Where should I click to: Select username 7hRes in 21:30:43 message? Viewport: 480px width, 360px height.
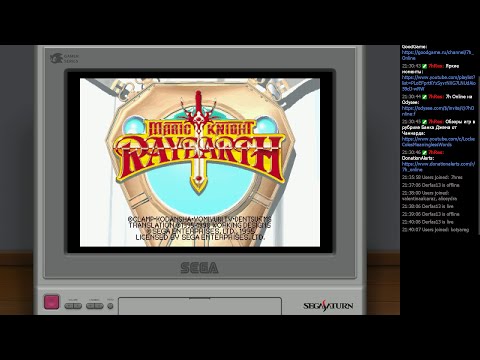click(x=436, y=66)
